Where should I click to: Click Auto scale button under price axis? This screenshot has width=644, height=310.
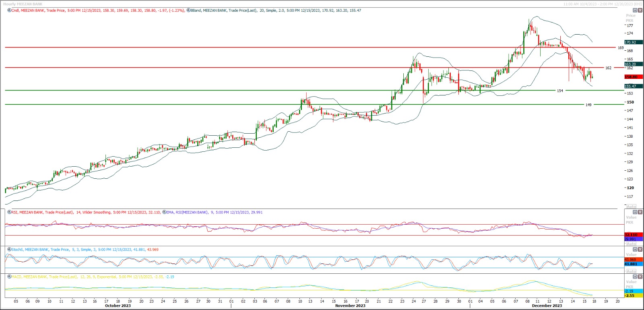coord(632,207)
